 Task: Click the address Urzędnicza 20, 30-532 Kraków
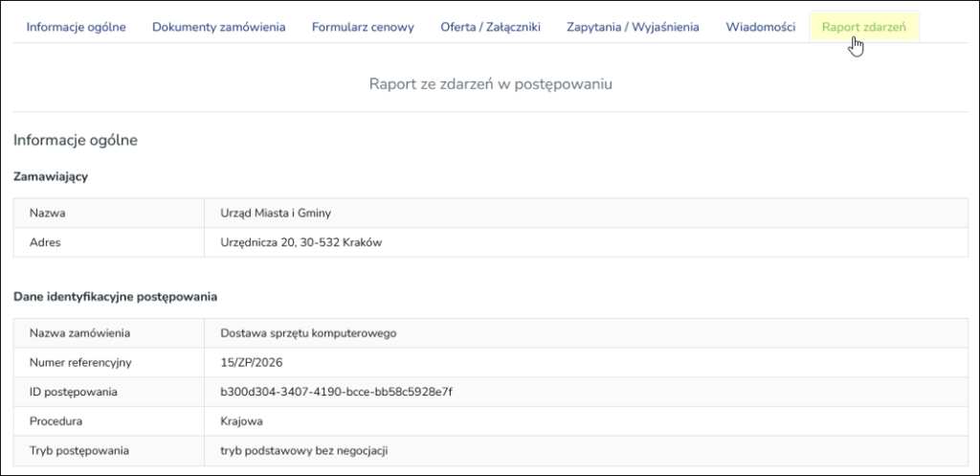coord(301,242)
